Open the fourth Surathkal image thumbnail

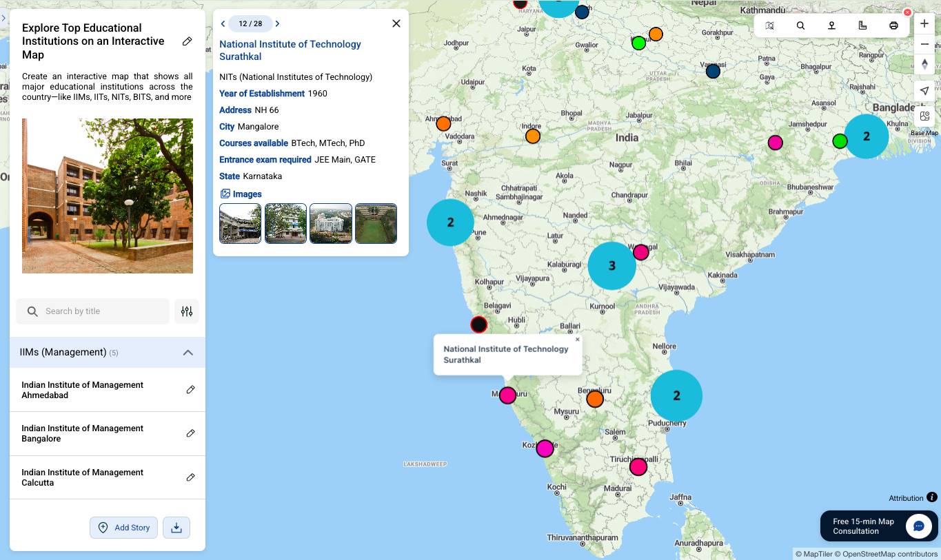coord(376,223)
